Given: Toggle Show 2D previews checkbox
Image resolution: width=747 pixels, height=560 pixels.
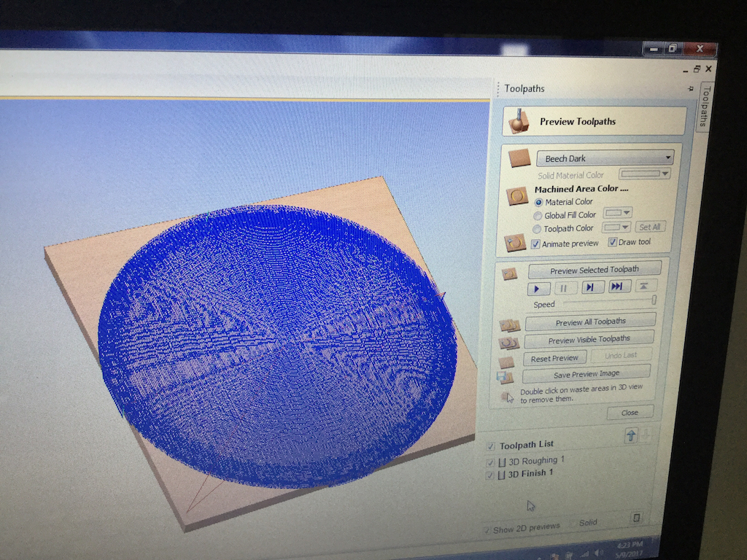Looking at the screenshot, I should tap(487, 531).
